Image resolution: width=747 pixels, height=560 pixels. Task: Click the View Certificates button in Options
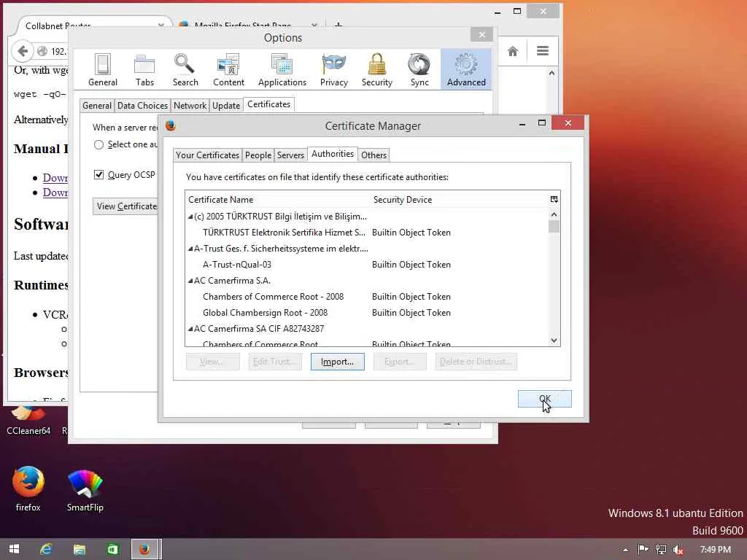[x=126, y=206]
